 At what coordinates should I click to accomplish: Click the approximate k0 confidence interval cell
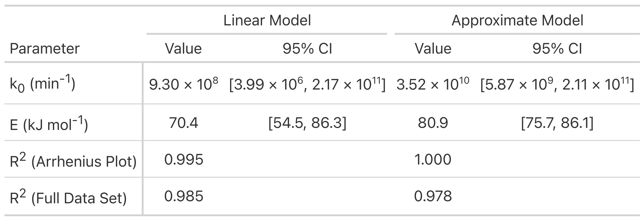557,84
